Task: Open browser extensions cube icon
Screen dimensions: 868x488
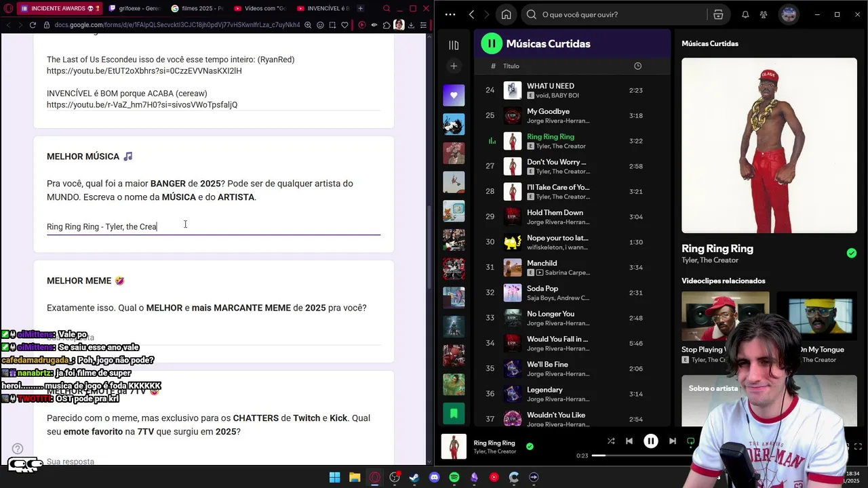Action: [x=387, y=25]
